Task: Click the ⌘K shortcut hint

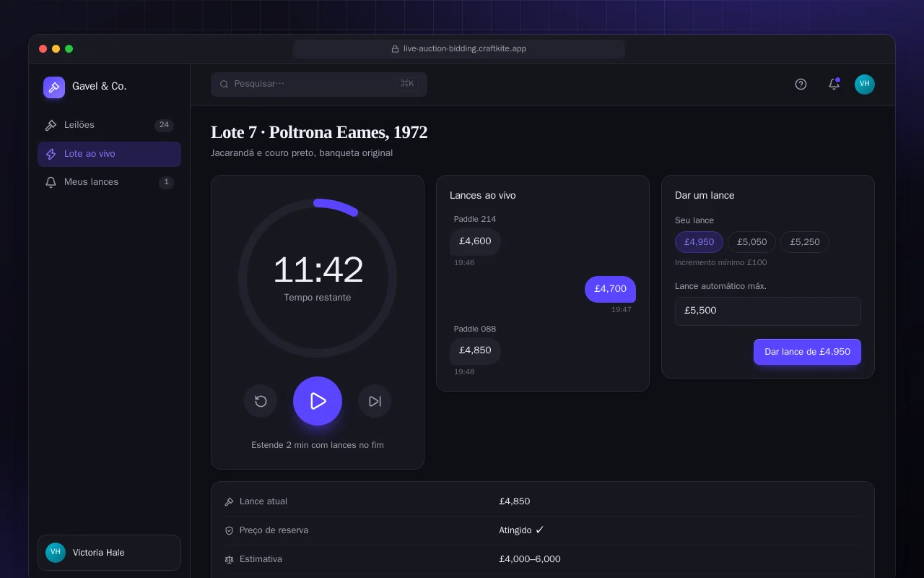Action: pos(407,84)
